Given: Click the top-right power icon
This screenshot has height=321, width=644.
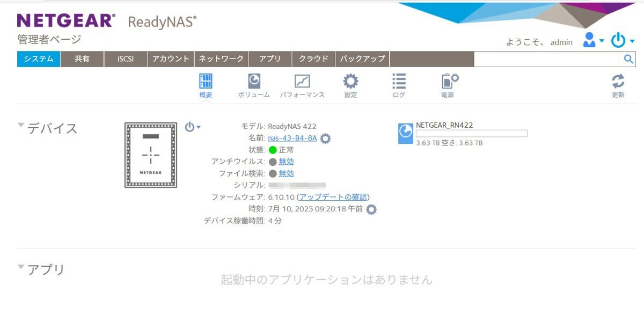Looking at the screenshot, I should 619,40.
